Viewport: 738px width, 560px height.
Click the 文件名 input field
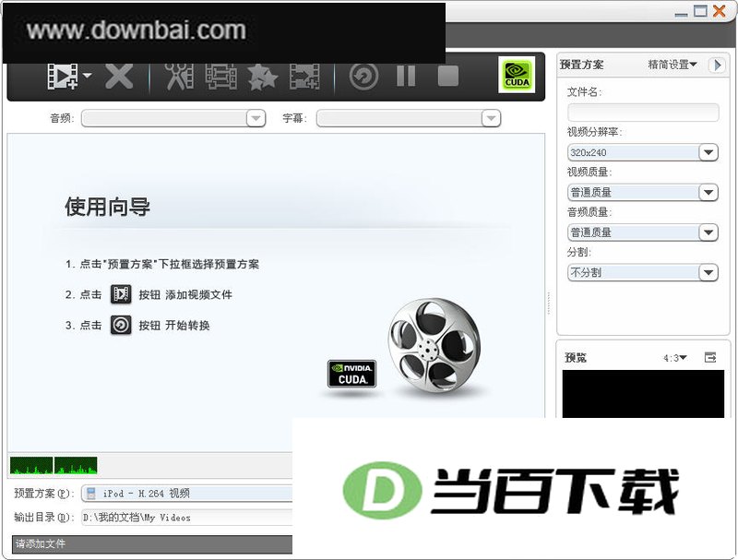pyautogui.click(x=643, y=113)
